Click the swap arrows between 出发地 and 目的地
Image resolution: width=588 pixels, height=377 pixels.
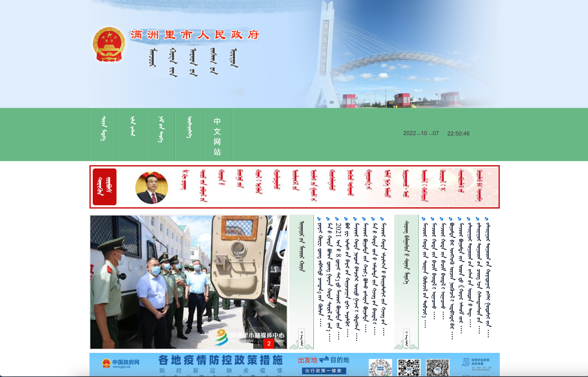(x=324, y=360)
